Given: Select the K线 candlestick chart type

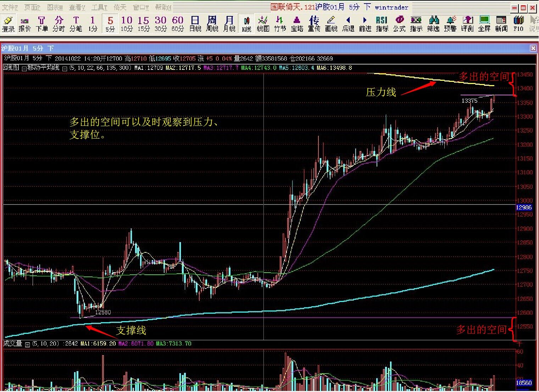Looking at the screenshot, I should (x=247, y=24).
